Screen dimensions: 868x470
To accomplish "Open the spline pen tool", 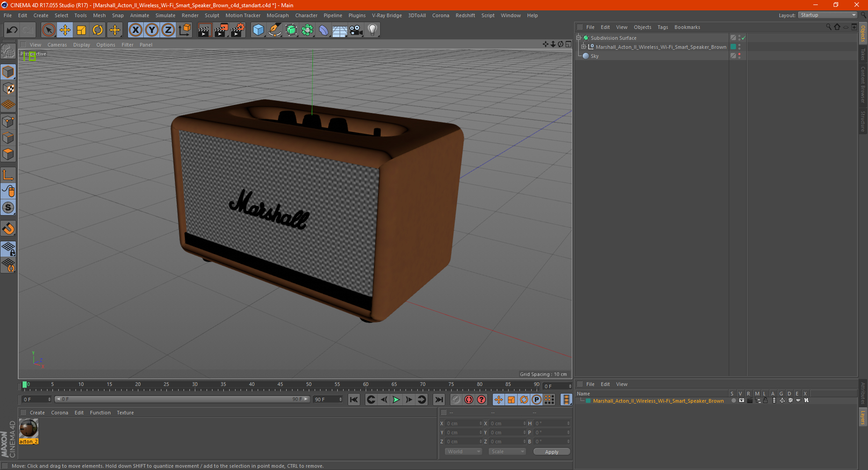I will (274, 30).
